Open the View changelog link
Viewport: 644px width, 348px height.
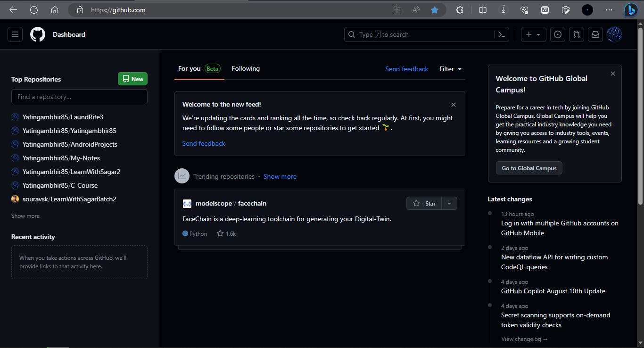(x=524, y=339)
